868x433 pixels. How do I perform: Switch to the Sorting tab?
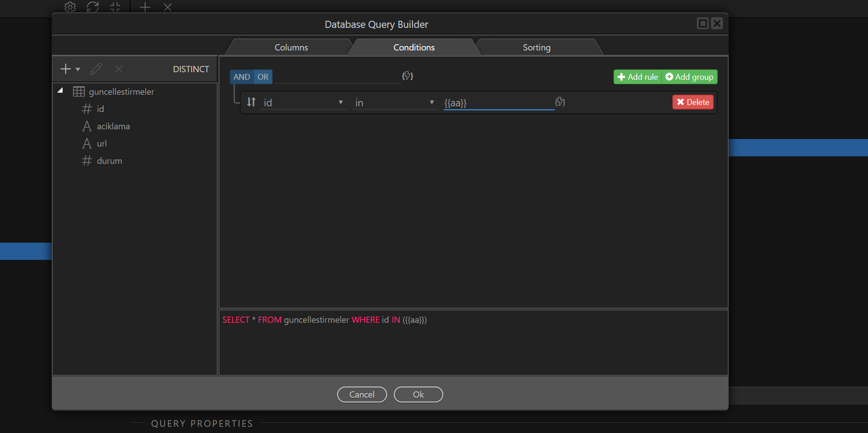pyautogui.click(x=536, y=47)
